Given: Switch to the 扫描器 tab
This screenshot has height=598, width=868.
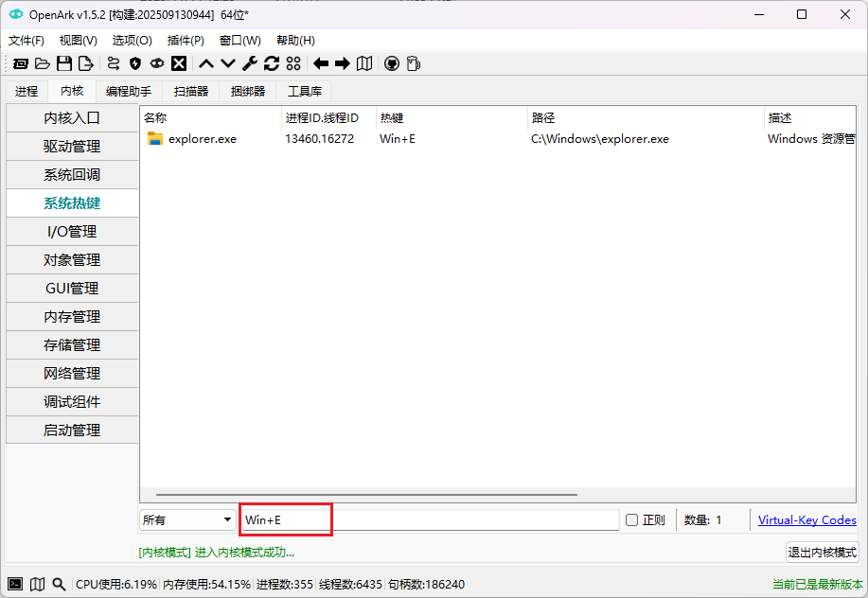Looking at the screenshot, I should point(191,91).
